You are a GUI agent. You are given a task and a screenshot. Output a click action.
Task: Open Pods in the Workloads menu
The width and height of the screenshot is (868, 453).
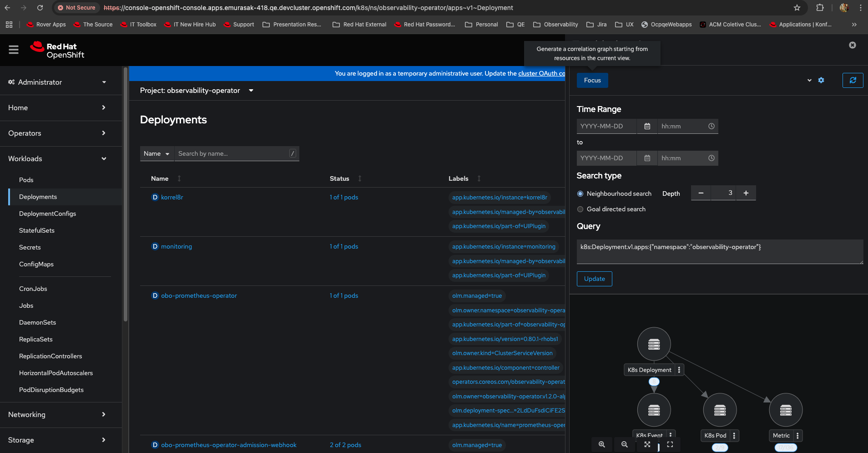click(26, 180)
